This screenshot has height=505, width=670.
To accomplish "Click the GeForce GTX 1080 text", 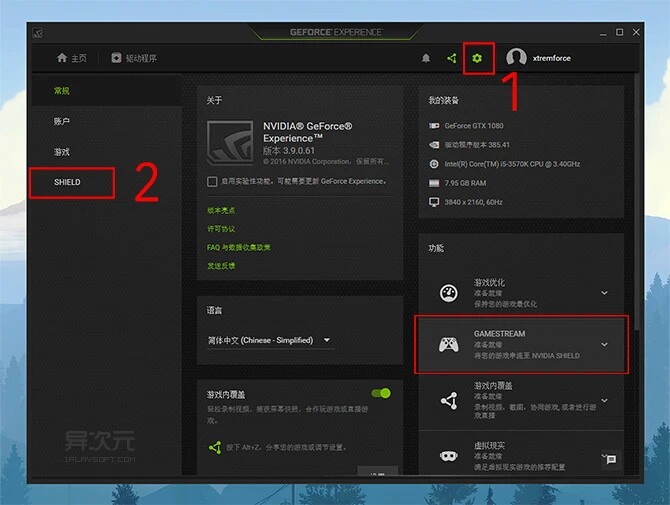I will coord(474,126).
